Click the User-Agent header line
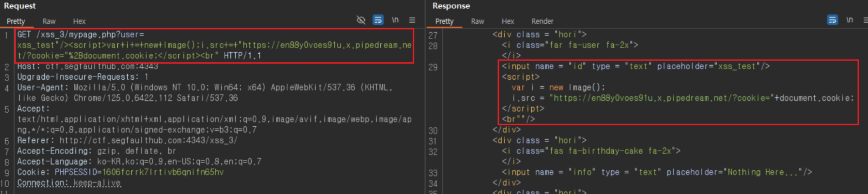Image resolution: width=868 pixels, height=194 pixels. click(x=205, y=93)
